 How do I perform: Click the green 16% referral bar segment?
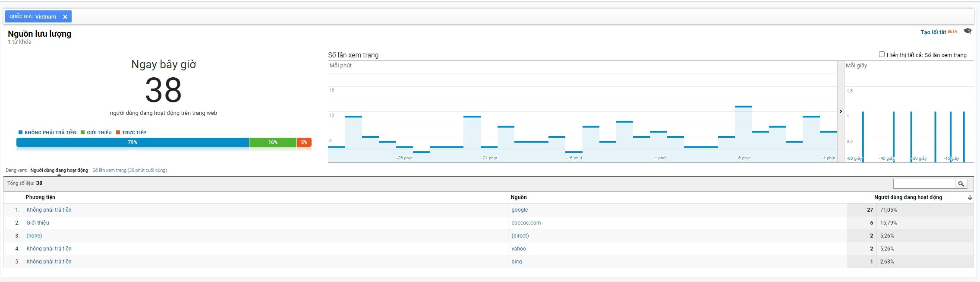click(273, 142)
